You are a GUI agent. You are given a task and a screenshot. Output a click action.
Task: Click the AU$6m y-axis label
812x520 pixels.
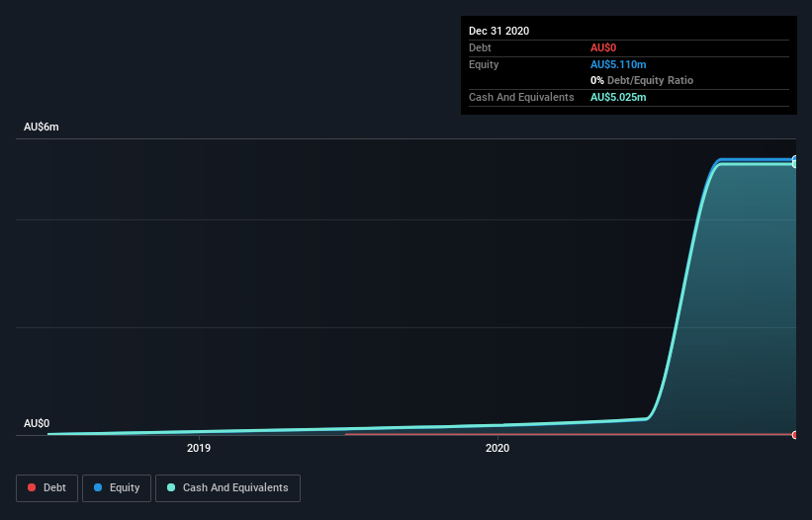pos(42,128)
